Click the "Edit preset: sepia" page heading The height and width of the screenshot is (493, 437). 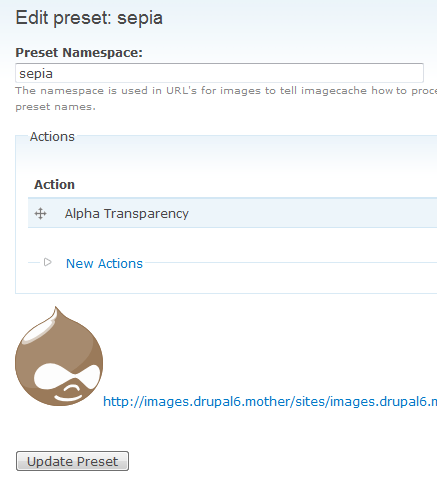(89, 18)
